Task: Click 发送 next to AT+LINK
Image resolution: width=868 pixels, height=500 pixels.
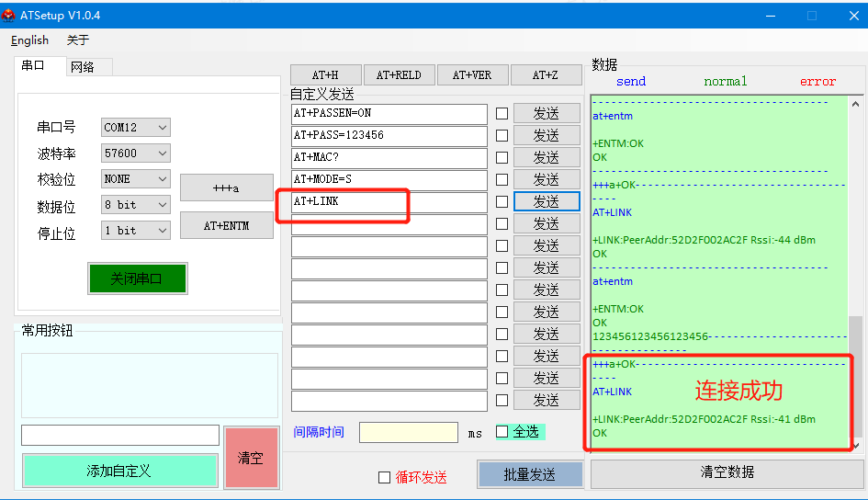Action: tap(547, 201)
